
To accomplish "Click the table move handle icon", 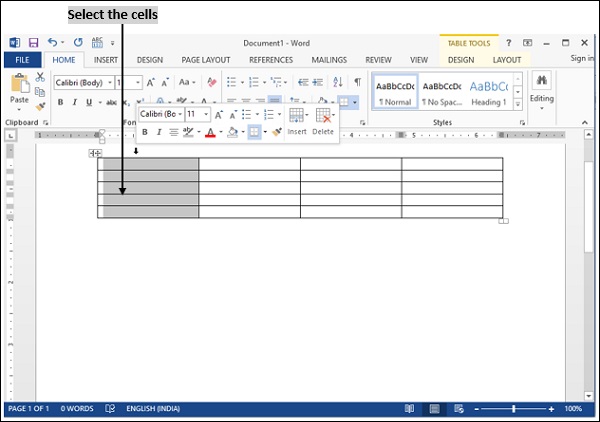I will [x=95, y=153].
